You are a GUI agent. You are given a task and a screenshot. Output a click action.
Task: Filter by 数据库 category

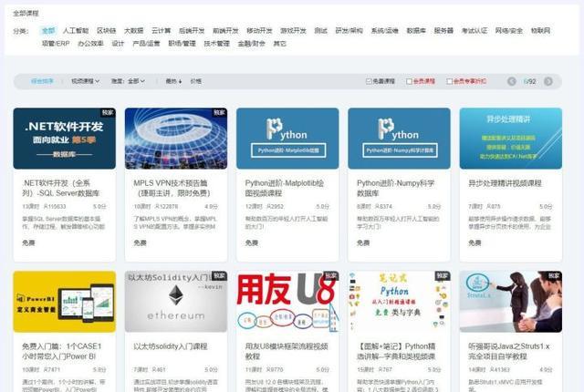(x=416, y=30)
